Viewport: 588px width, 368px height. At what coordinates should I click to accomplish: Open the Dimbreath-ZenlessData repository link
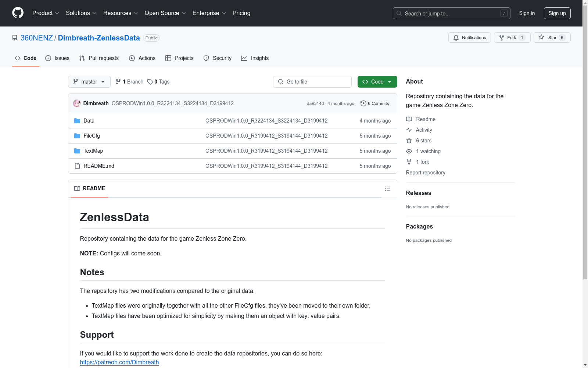click(99, 38)
